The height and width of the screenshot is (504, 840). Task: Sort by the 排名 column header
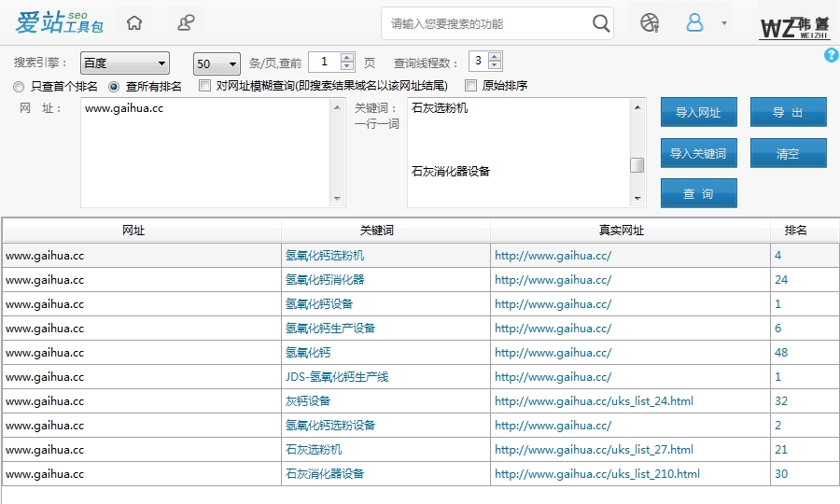tap(805, 231)
